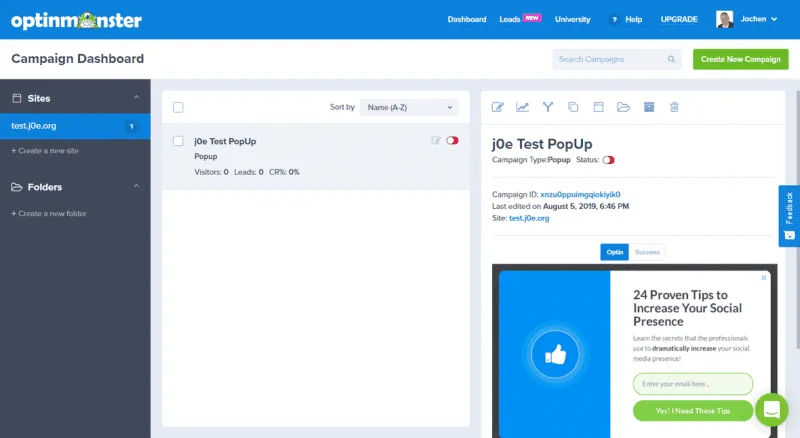
Task: Open the Dashboard menu item
Action: click(467, 19)
